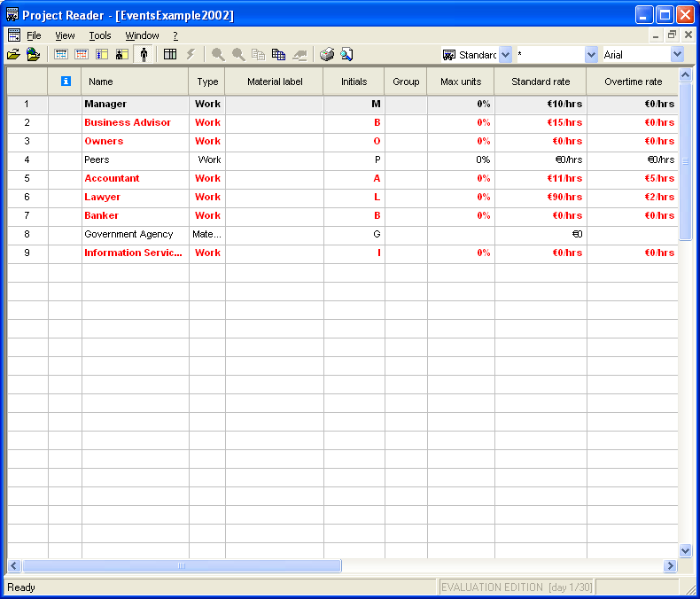
Task: Click the horizontal scrollbar thumb
Action: click(x=182, y=566)
